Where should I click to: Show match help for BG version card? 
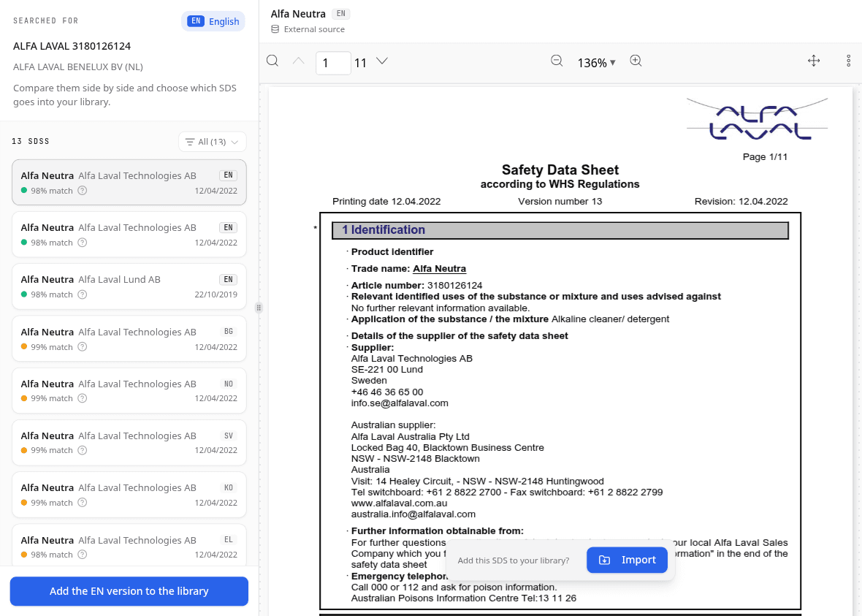[x=83, y=347]
